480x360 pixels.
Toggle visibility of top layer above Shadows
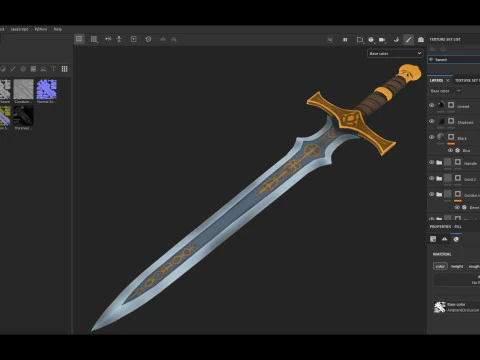432,105
